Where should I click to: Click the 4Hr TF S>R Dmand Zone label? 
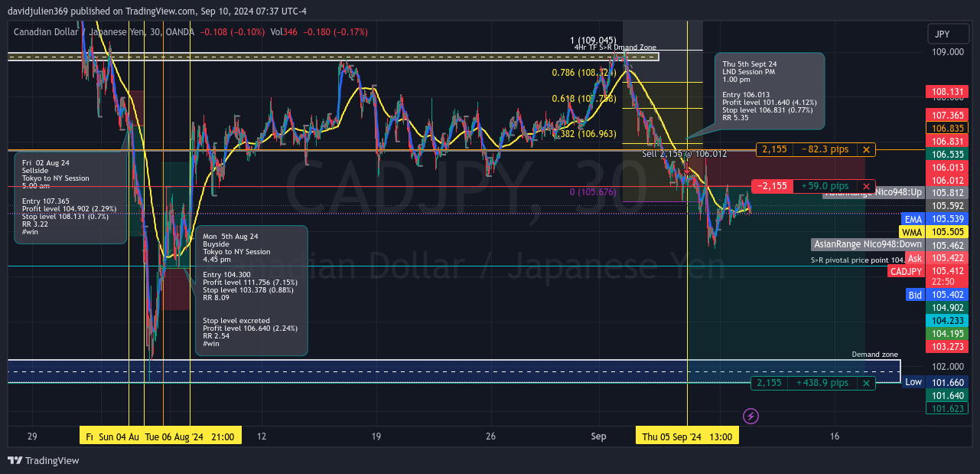(615, 47)
